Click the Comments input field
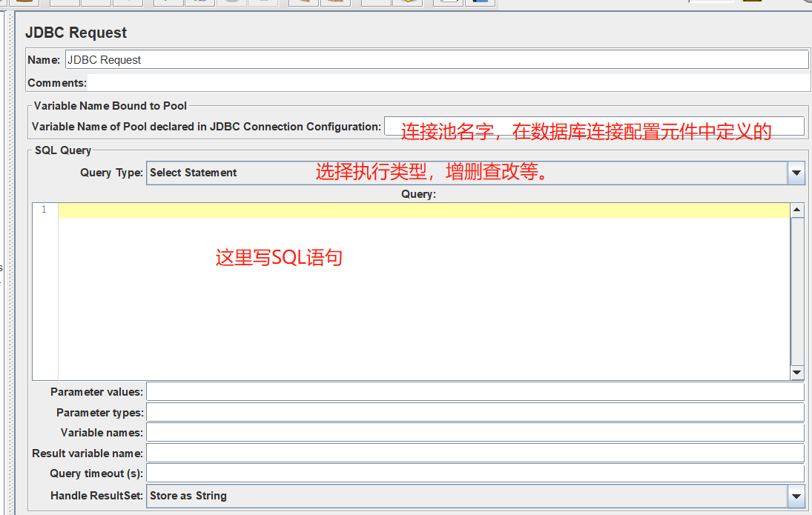 click(x=449, y=83)
